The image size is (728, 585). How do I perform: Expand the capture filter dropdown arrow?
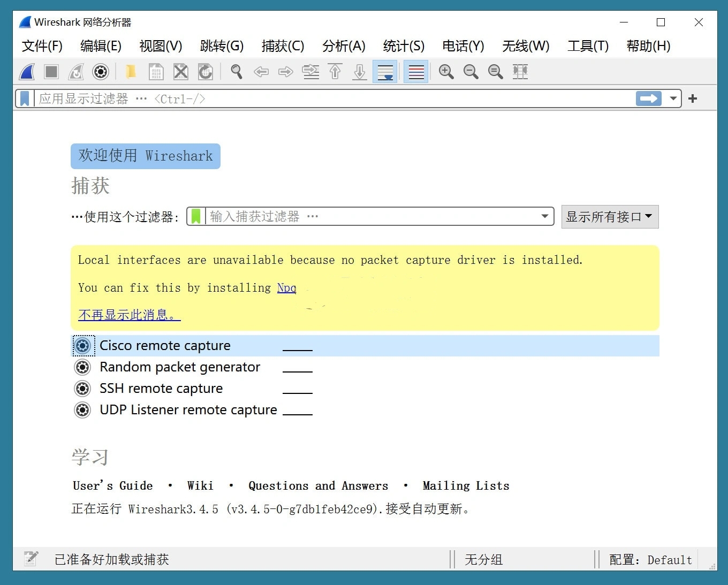point(544,217)
